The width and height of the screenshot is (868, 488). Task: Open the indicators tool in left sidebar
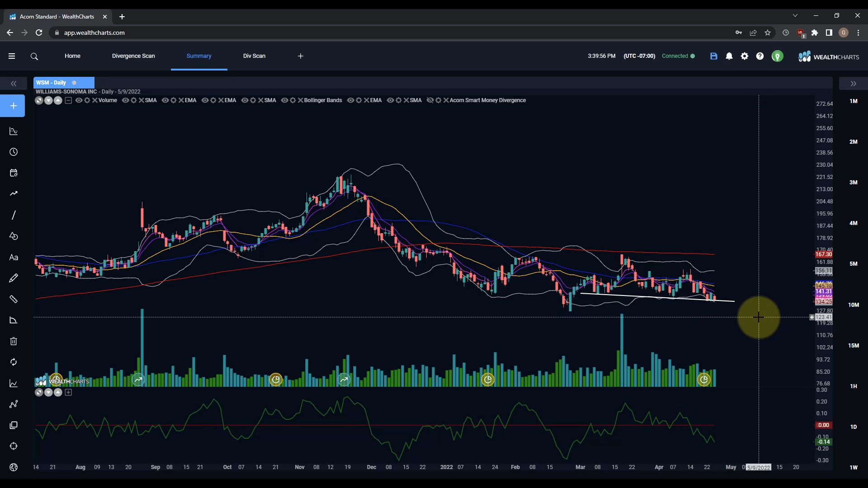(14, 131)
